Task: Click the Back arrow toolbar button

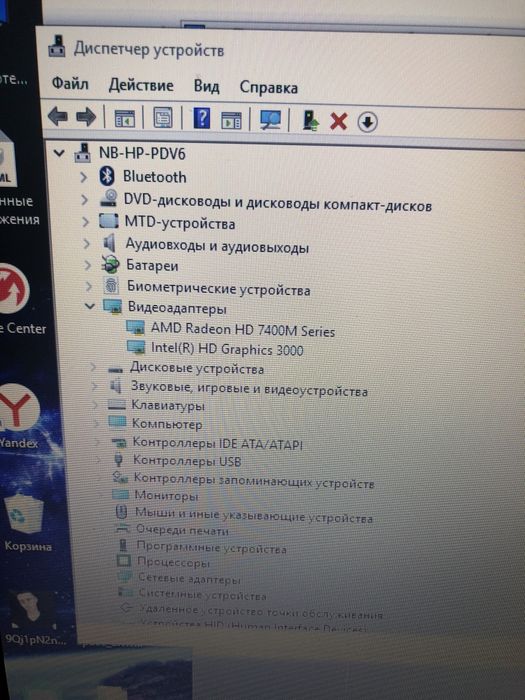Action: [x=58, y=117]
